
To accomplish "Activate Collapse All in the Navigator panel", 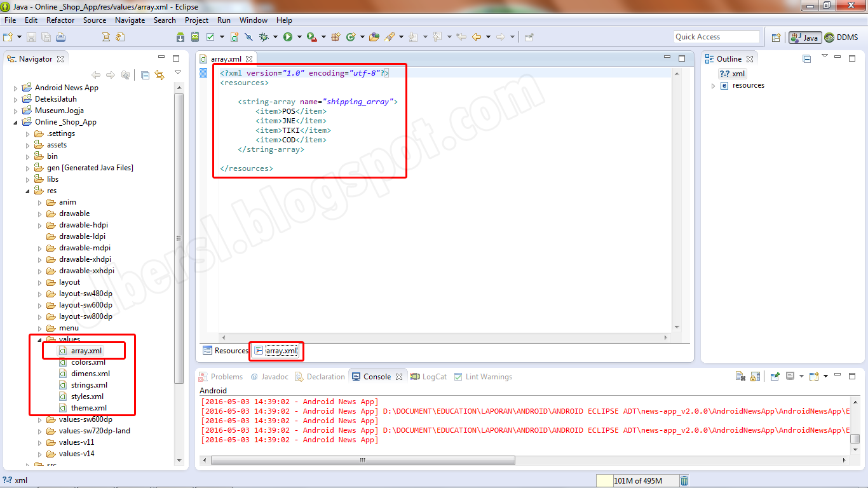I will [145, 73].
